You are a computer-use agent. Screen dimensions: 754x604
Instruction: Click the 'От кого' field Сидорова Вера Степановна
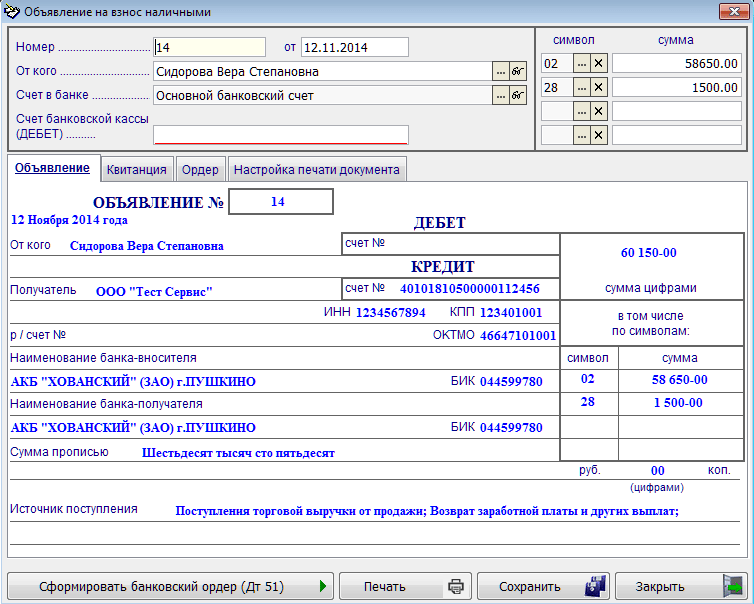pos(323,71)
